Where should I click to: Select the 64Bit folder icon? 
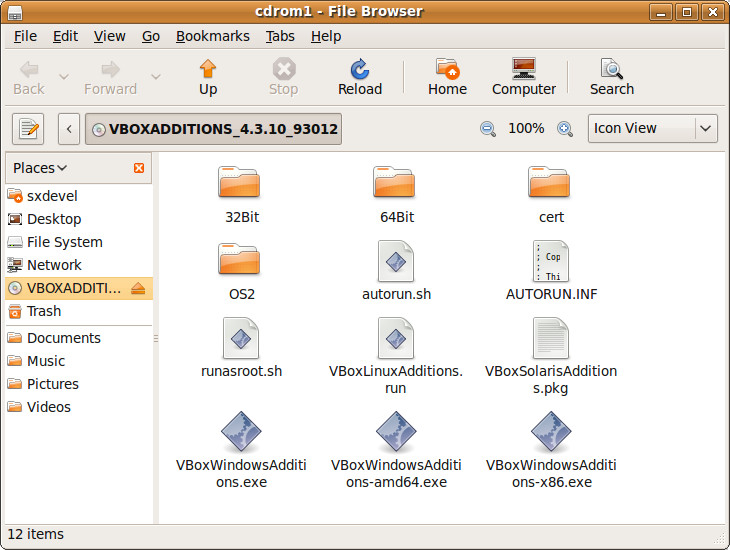point(394,182)
